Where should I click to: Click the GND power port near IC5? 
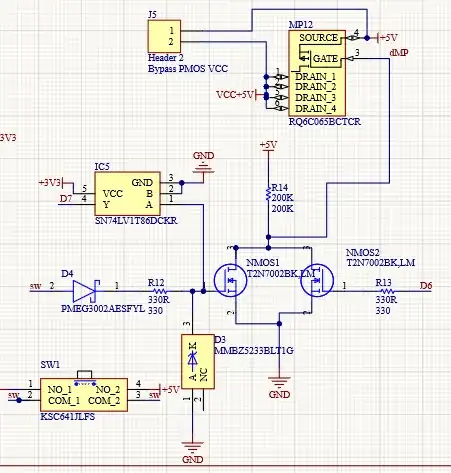coord(203,164)
